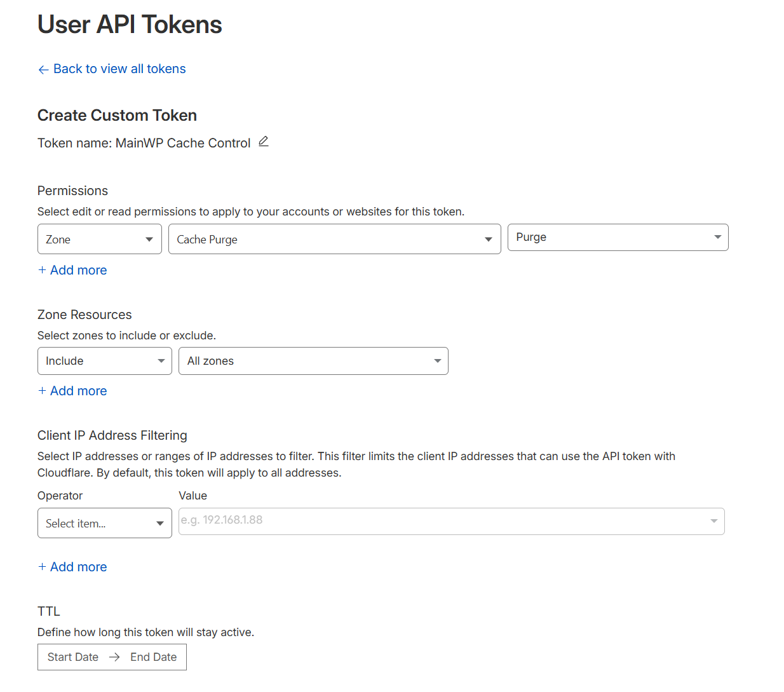Click Add more under Zone Resources
This screenshot has width=784, height=692.
coord(78,391)
